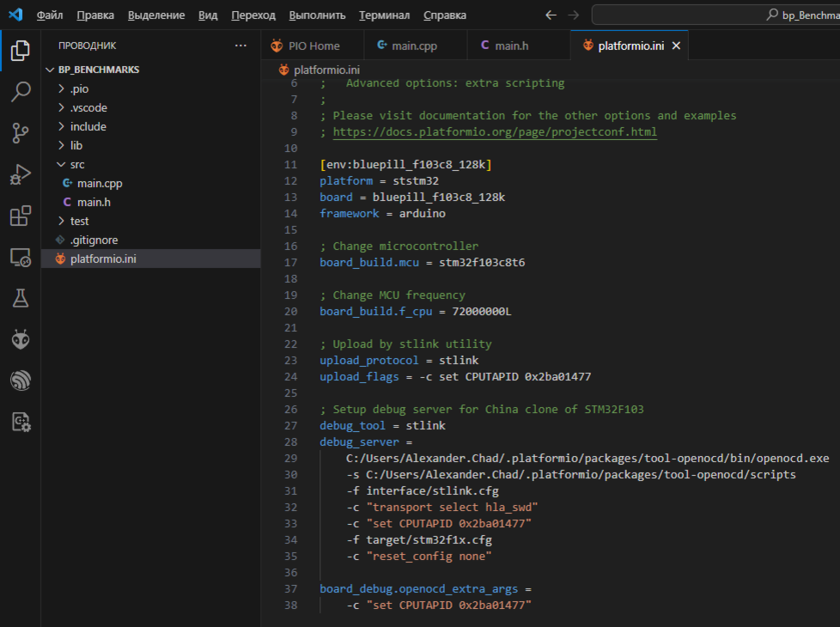
Task: Click the "reset_config none" string
Action: coord(429,557)
